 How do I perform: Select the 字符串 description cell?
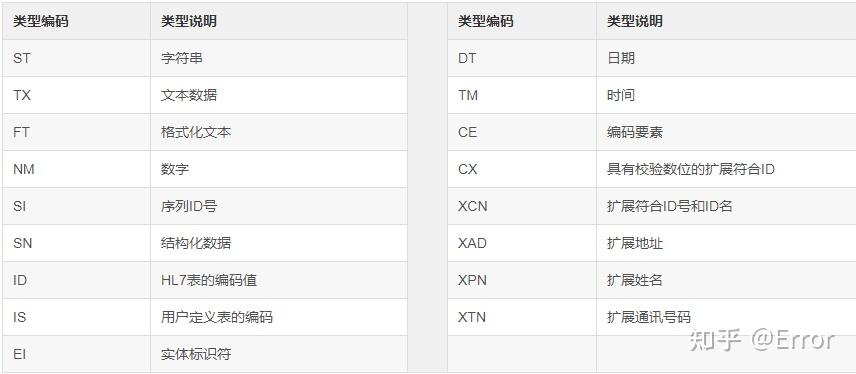279,58
